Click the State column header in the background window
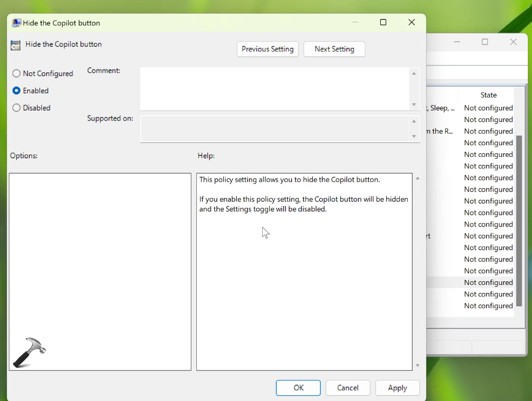 pyautogui.click(x=488, y=95)
